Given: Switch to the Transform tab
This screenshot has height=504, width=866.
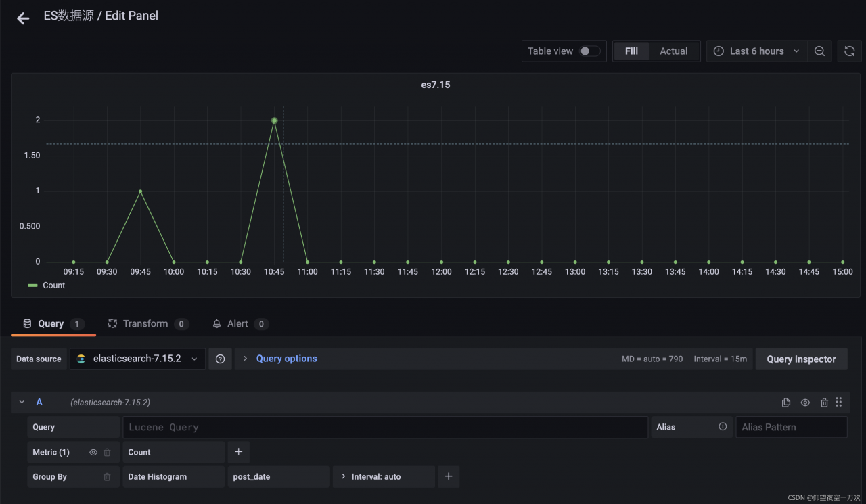Looking at the screenshot, I should coord(147,324).
